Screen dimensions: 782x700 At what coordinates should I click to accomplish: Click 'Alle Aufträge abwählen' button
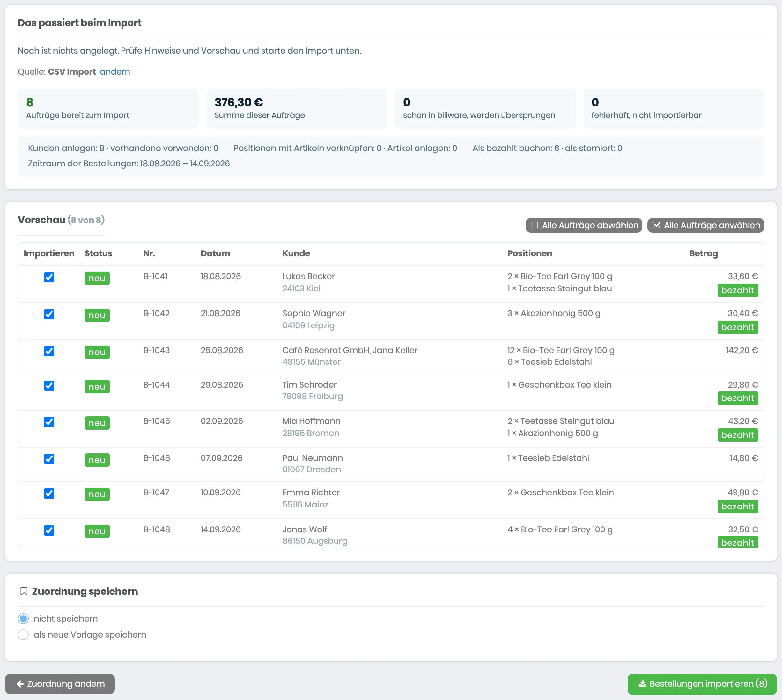pyautogui.click(x=584, y=225)
